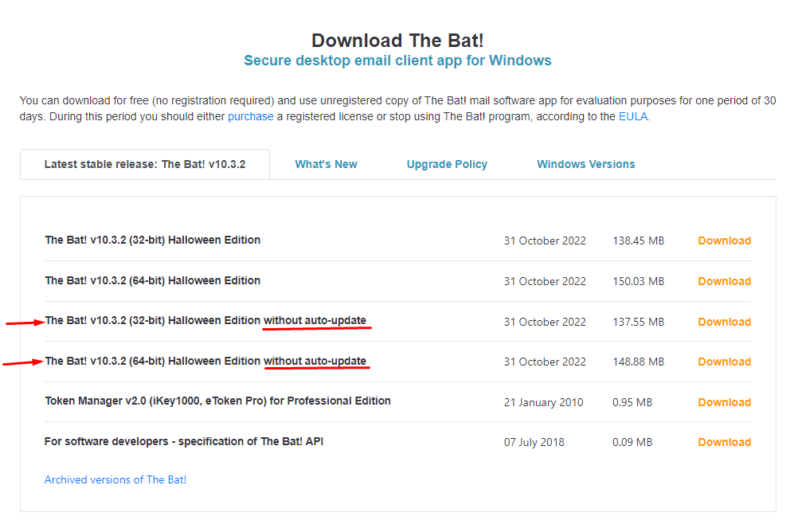This screenshot has height=532, width=802.
Task: Click The Bat! 64-bit Halloween Edition title
Action: tap(152, 280)
